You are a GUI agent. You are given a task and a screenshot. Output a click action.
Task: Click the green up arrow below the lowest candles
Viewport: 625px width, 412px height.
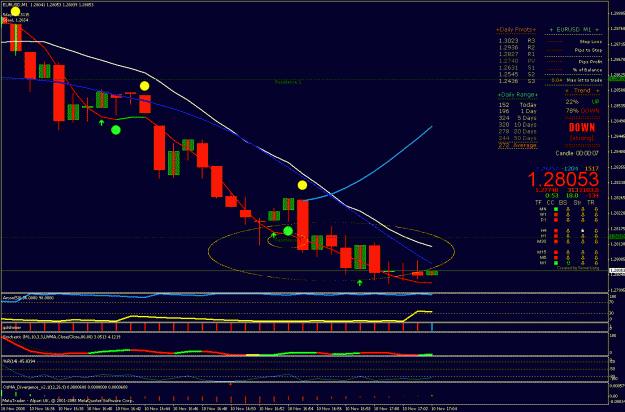[x=360, y=283]
